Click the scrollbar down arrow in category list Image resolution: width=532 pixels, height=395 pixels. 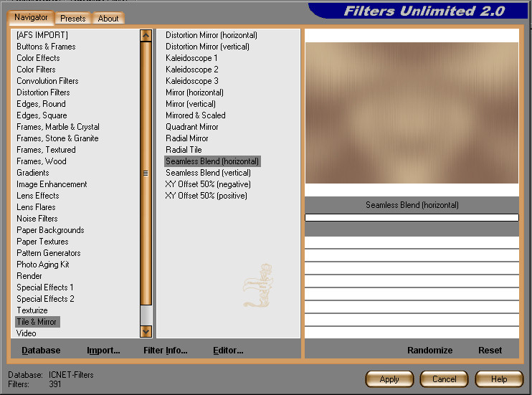pyautogui.click(x=146, y=331)
